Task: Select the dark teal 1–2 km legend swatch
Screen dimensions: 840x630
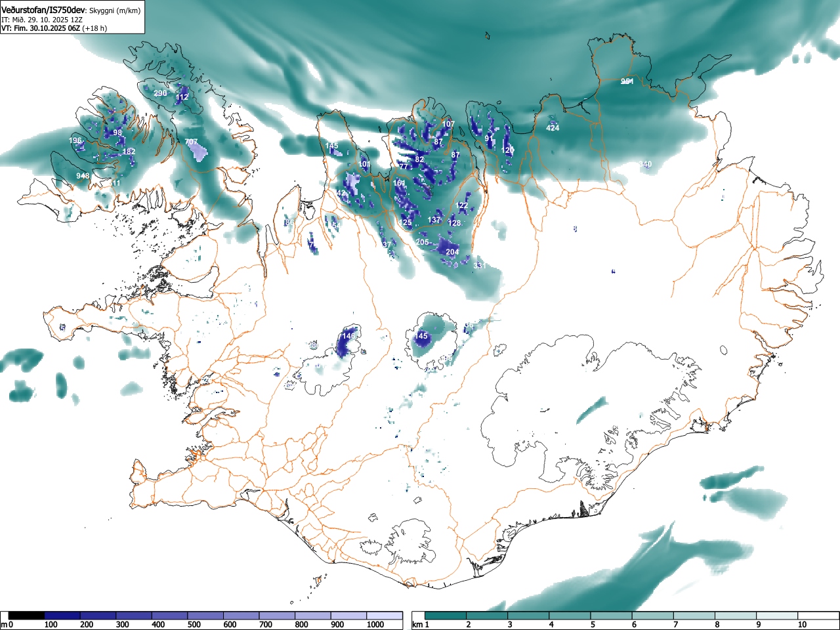Action: pyautogui.click(x=446, y=616)
